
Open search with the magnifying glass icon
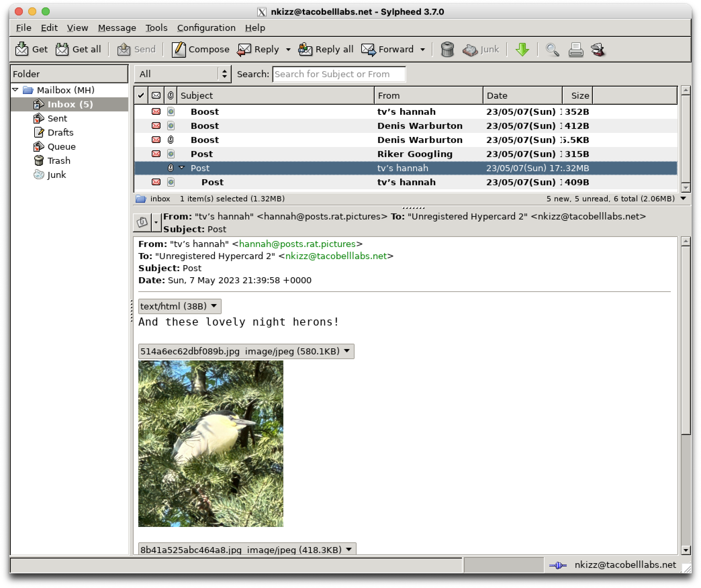coord(552,50)
